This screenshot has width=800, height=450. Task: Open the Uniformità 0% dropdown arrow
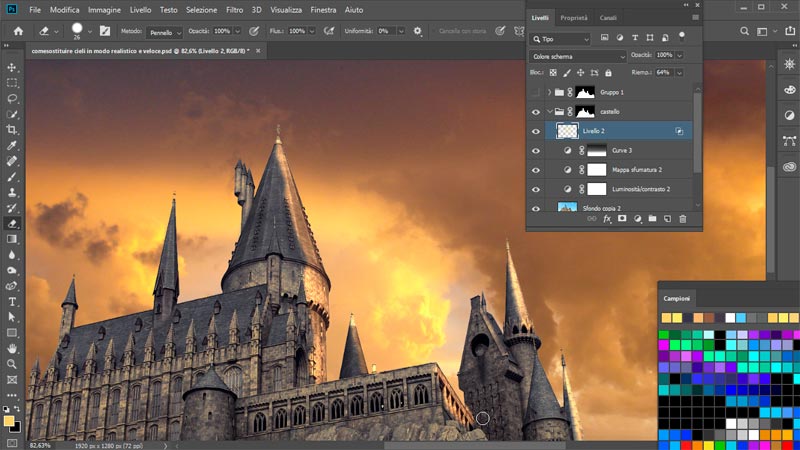[x=401, y=31]
